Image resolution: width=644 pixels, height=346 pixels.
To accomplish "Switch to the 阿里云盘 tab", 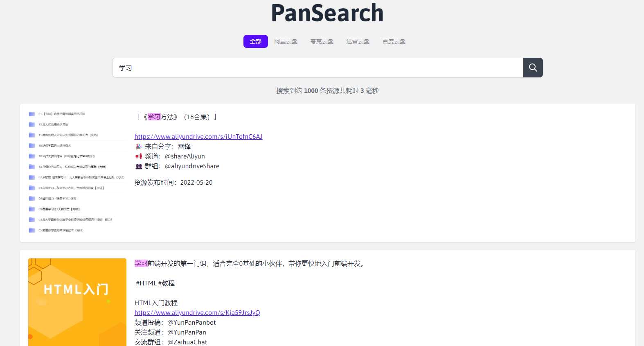I will point(286,41).
